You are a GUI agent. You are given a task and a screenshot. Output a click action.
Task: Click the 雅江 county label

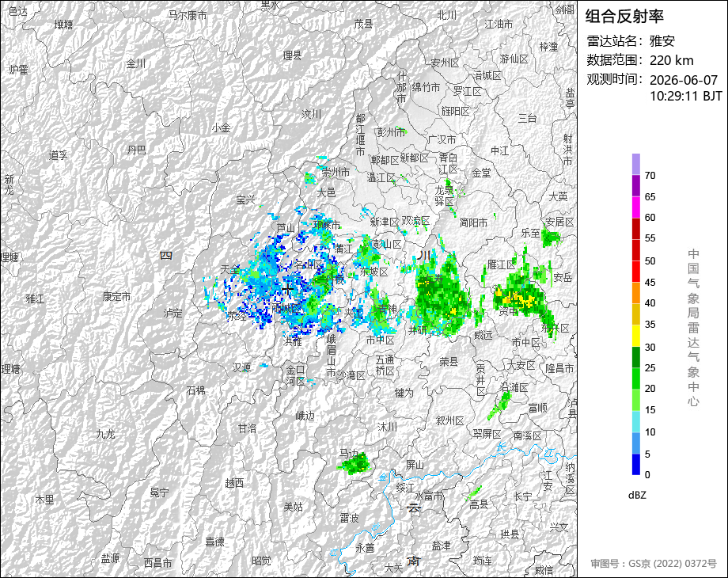[36, 299]
